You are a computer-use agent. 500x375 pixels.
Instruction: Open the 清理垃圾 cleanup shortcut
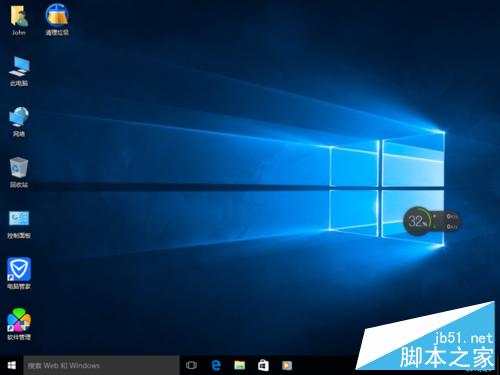(57, 19)
